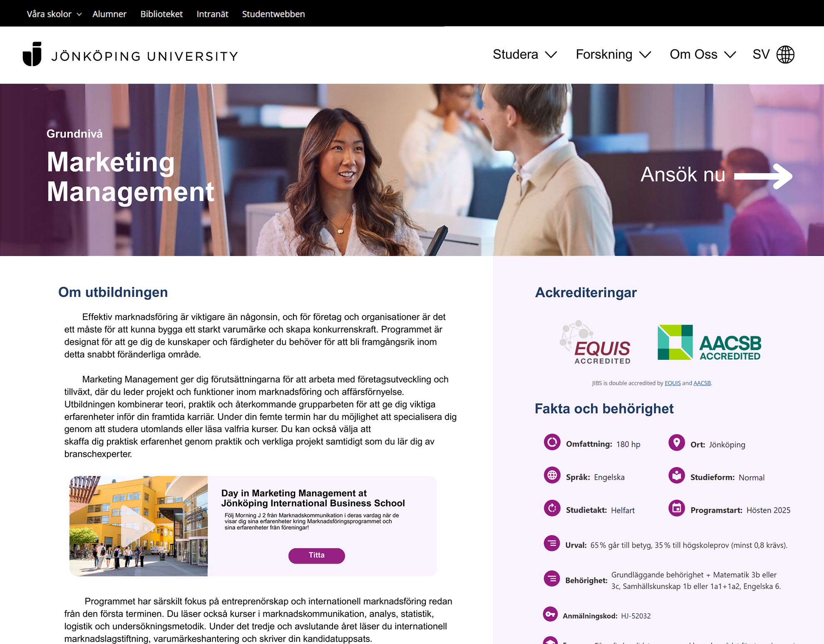Expand the Om Oss menu
The image size is (824, 644).
coord(703,55)
